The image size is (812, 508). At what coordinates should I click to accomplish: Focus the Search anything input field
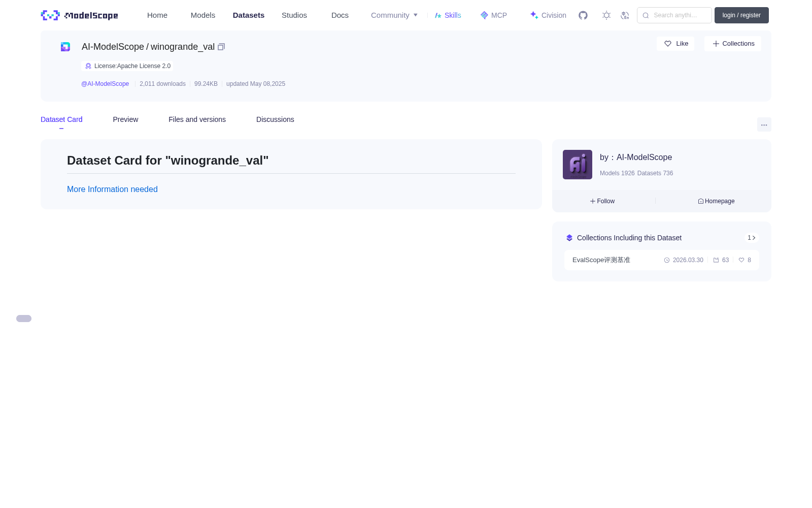point(674,15)
